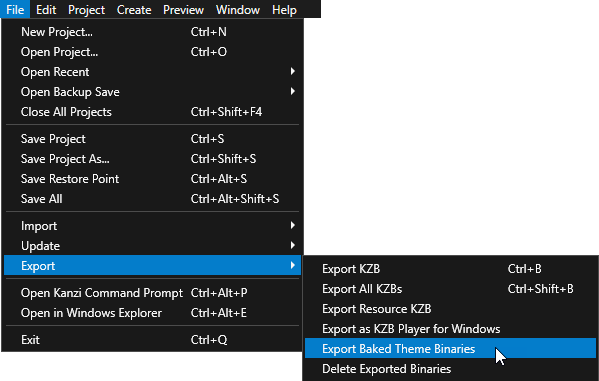Image resolution: width=599 pixels, height=381 pixels.
Task: Open the Window menu
Action: tap(238, 9)
